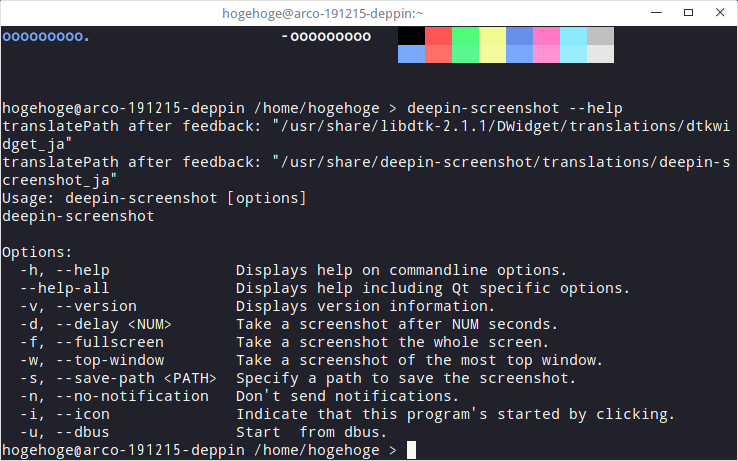Close the terminal window
This screenshot has width=738, height=461.
tap(720, 13)
